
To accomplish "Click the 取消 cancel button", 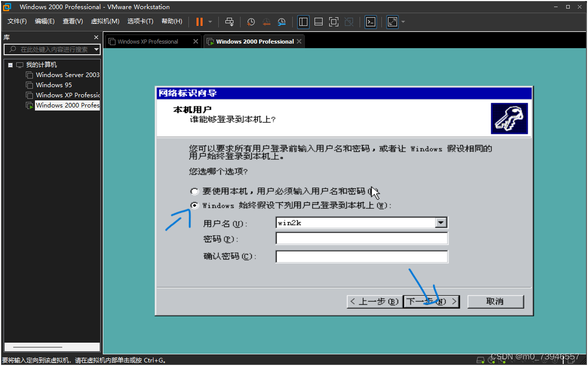I will (x=495, y=302).
